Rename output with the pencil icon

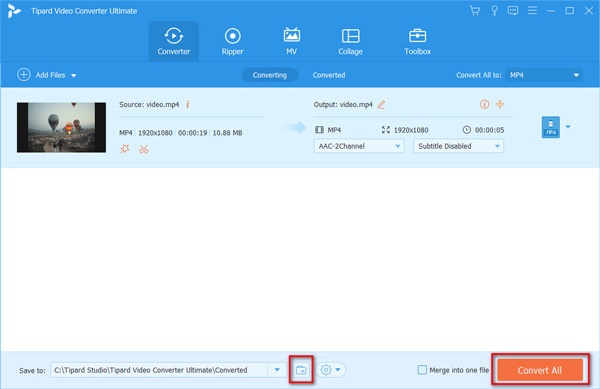pos(382,104)
